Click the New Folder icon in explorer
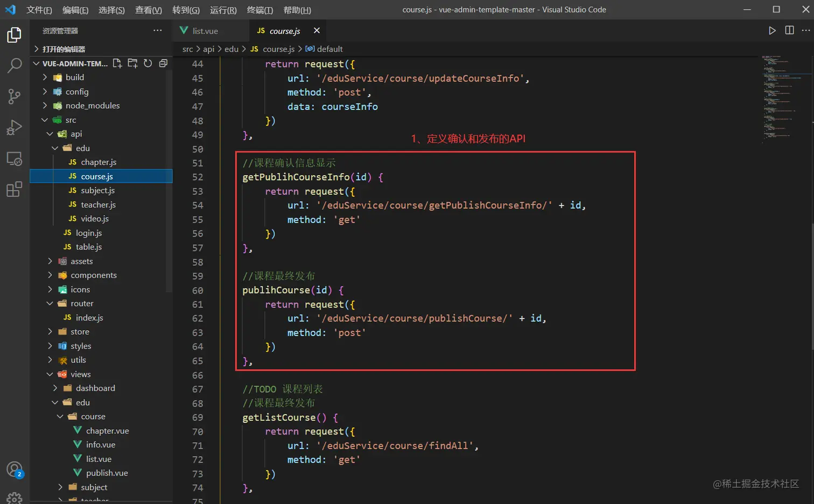 coord(132,64)
